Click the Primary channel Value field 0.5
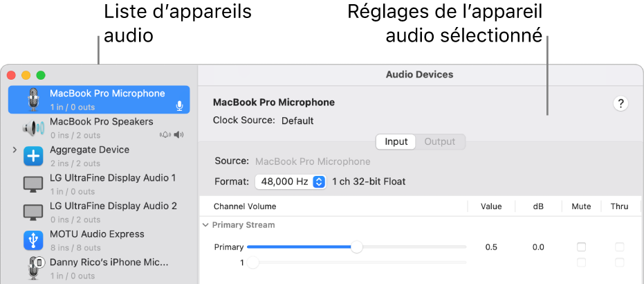Screen dimensions: 644x284 pos(490,247)
